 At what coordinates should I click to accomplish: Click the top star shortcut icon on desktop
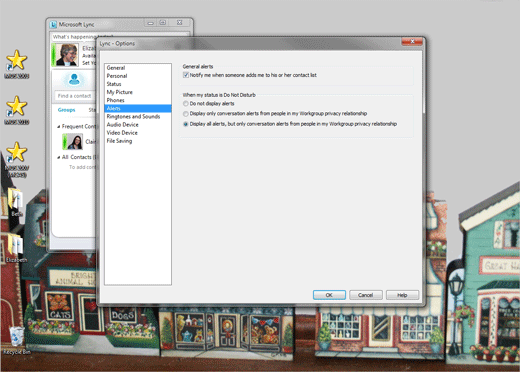[x=17, y=60]
